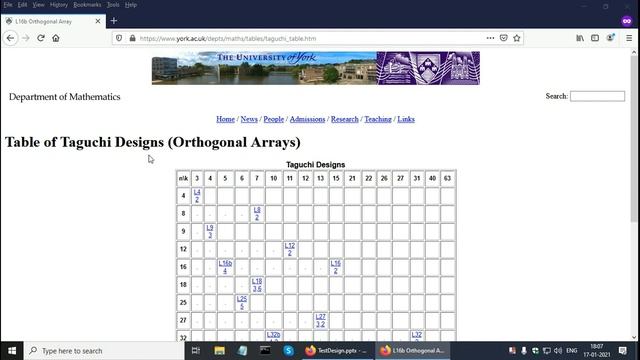
Task: Click the University of York banner image
Action: (316, 68)
